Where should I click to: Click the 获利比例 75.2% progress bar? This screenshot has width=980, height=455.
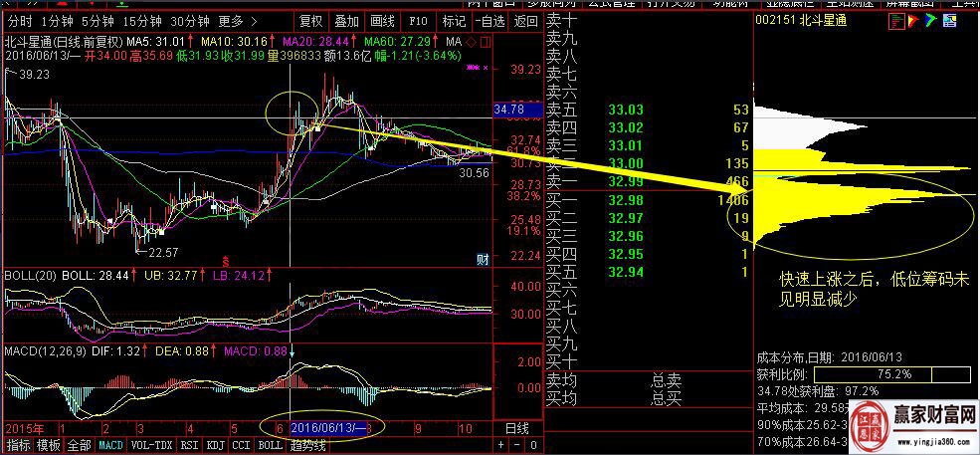point(894,373)
